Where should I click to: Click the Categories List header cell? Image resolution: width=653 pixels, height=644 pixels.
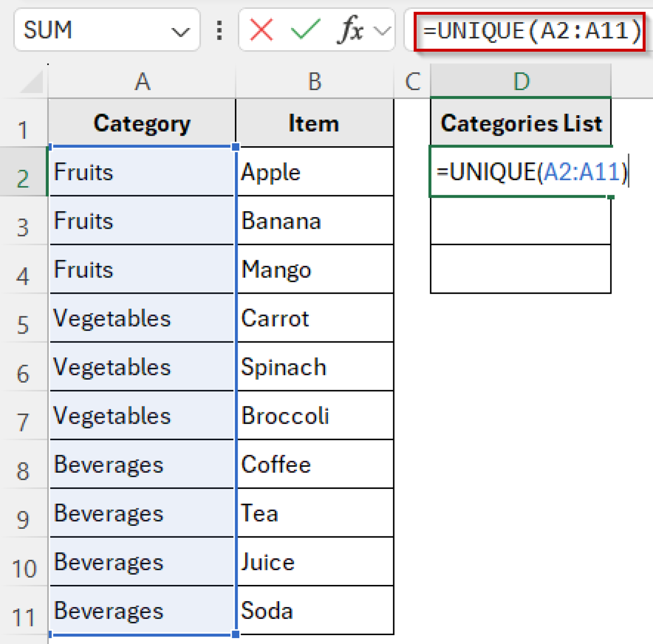tap(521, 124)
